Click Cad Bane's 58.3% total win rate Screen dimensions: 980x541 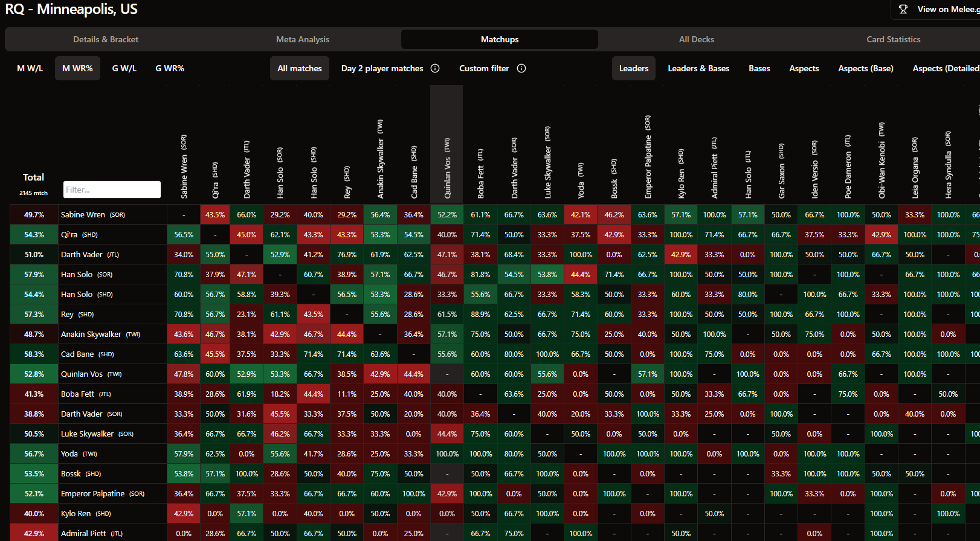pos(34,354)
